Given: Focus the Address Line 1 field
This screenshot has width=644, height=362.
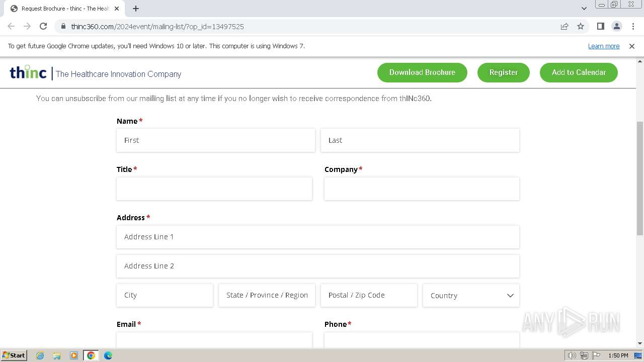Looking at the screenshot, I should click(318, 237).
